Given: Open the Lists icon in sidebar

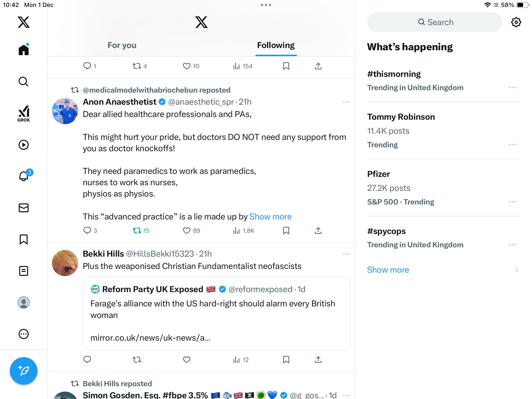Looking at the screenshot, I should coord(24,271).
